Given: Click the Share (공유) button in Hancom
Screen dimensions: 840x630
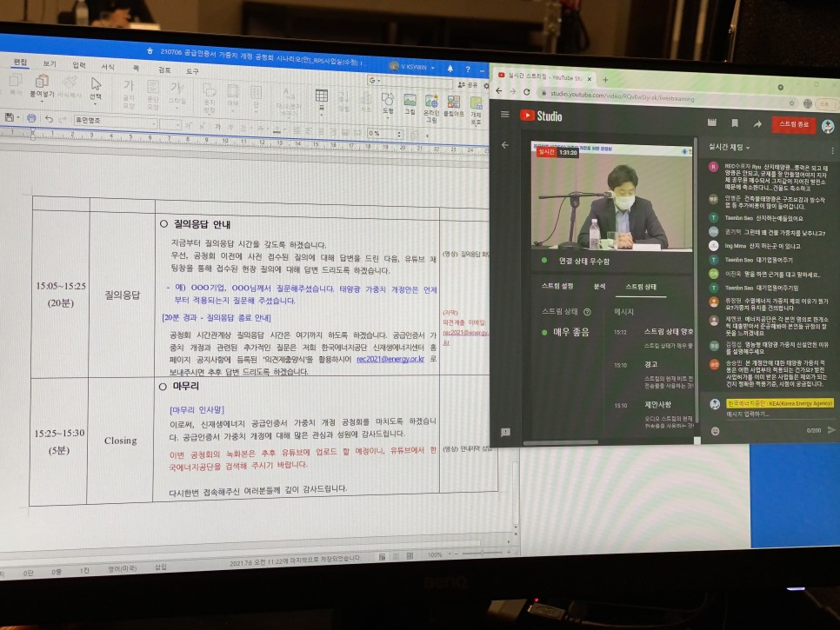Looking at the screenshot, I should [468, 84].
